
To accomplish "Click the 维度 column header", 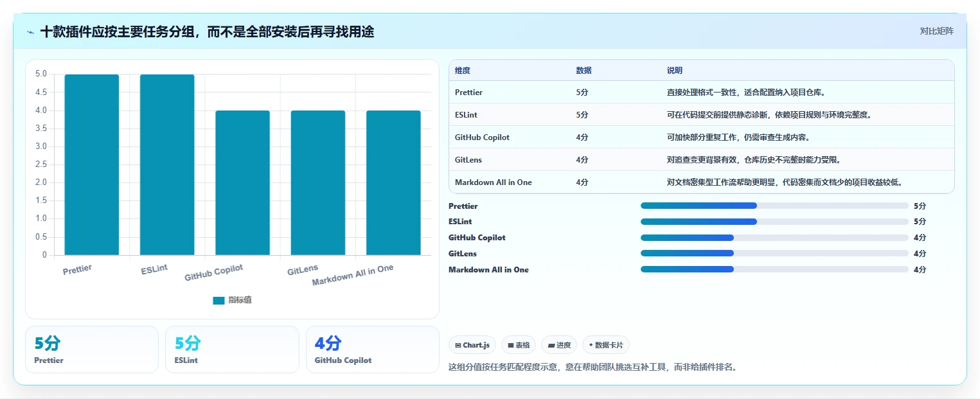I will tap(462, 71).
